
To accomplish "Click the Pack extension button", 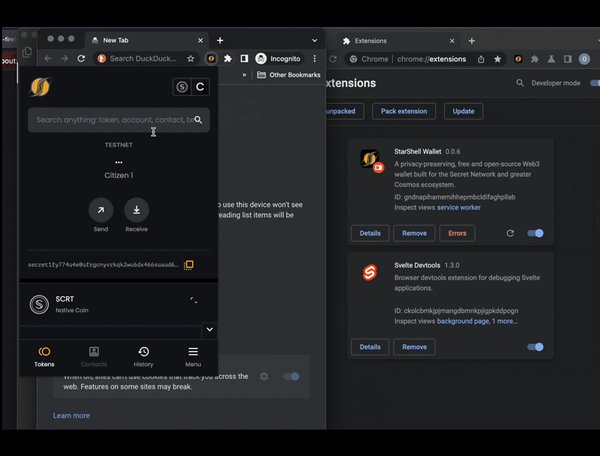I will pyautogui.click(x=404, y=111).
